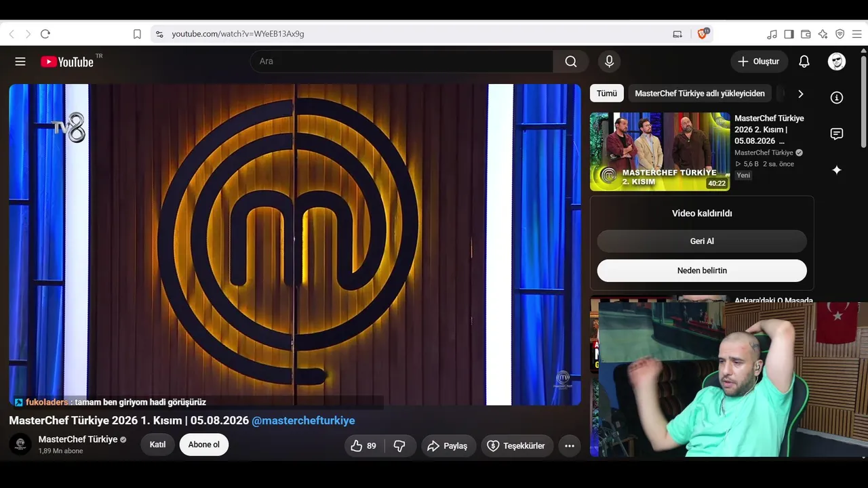The height and width of the screenshot is (488, 868).
Task: Open the account avatar menu
Action: coord(837,62)
